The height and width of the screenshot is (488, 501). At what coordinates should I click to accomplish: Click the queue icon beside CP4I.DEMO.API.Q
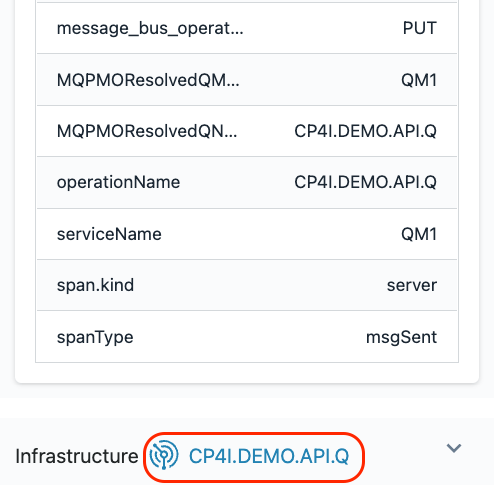click(164, 455)
